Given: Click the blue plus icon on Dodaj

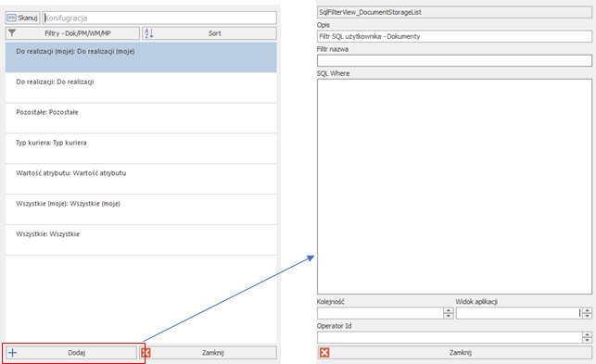Looking at the screenshot, I should click(13, 353).
